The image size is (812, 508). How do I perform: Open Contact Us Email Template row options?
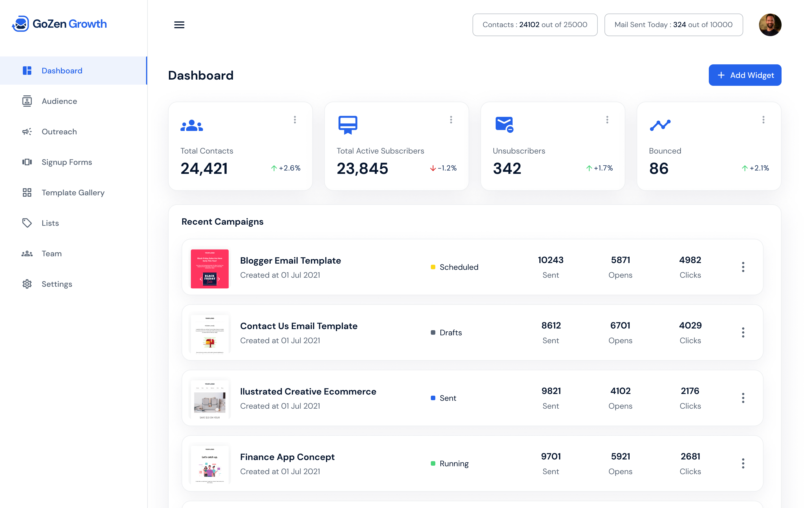pyautogui.click(x=743, y=333)
